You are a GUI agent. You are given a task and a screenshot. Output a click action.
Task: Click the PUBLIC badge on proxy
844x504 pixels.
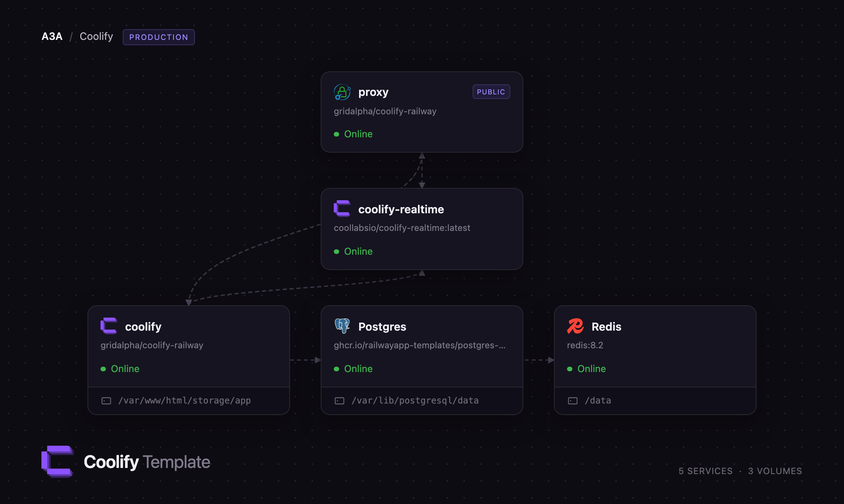491,92
